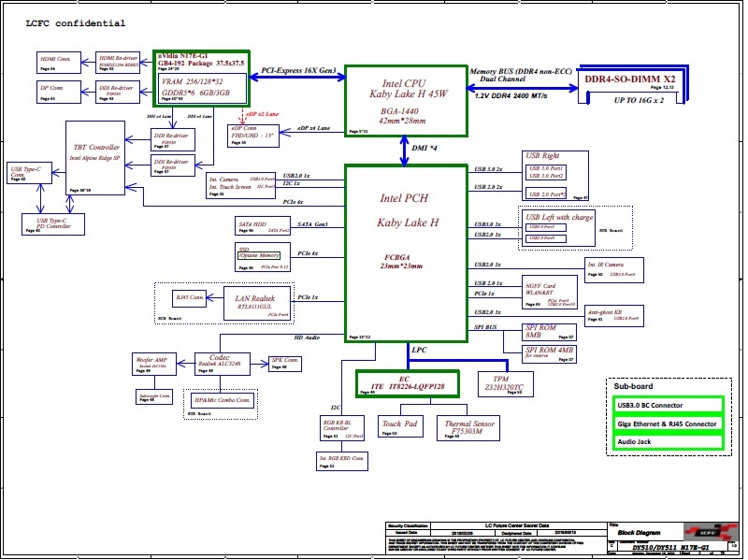The image size is (748, 560).
Task: Click the 'UP TO 16G x 2' text
Action: pos(639,100)
